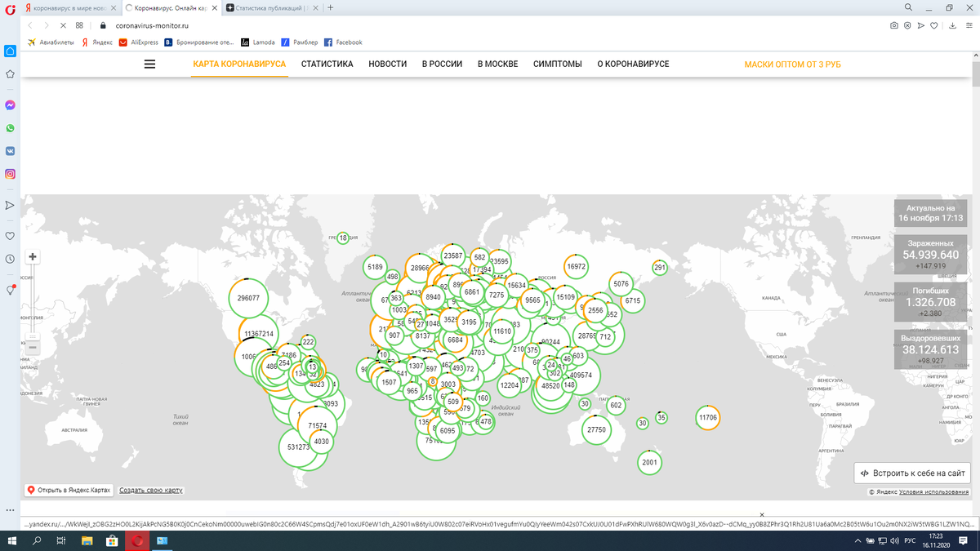Open Условия использования link

[933, 492]
